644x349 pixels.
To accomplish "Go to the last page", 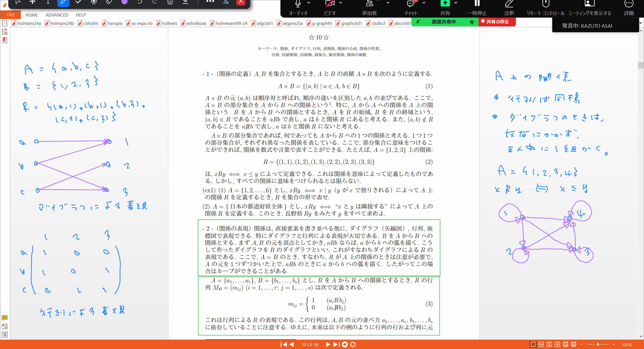I will tap(336, 344).
